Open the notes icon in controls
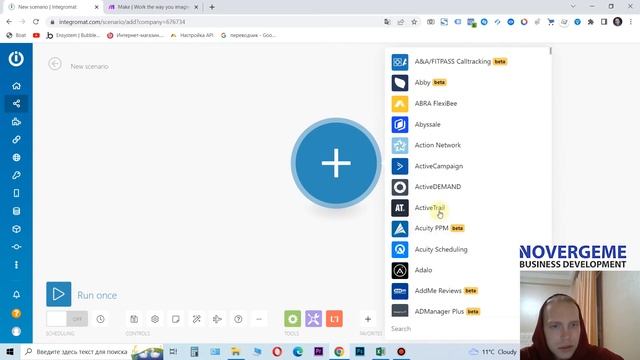 [x=176, y=319]
